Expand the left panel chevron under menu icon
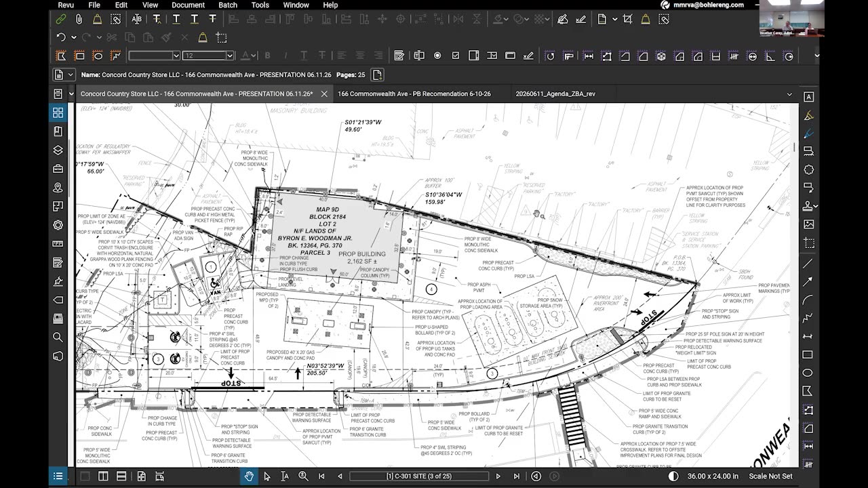 pos(71,94)
